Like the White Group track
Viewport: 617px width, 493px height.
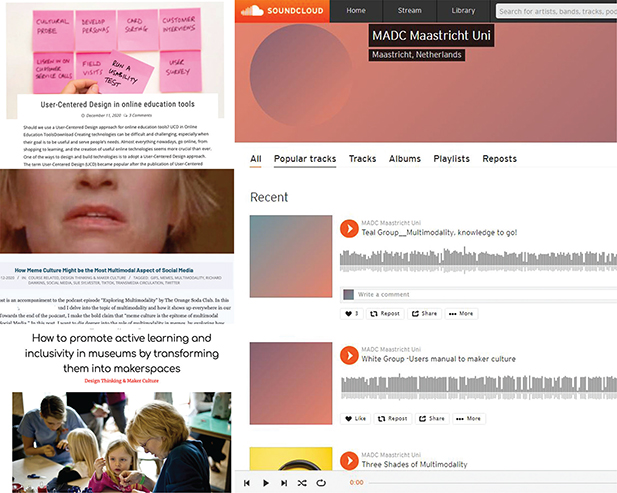pyautogui.click(x=355, y=419)
